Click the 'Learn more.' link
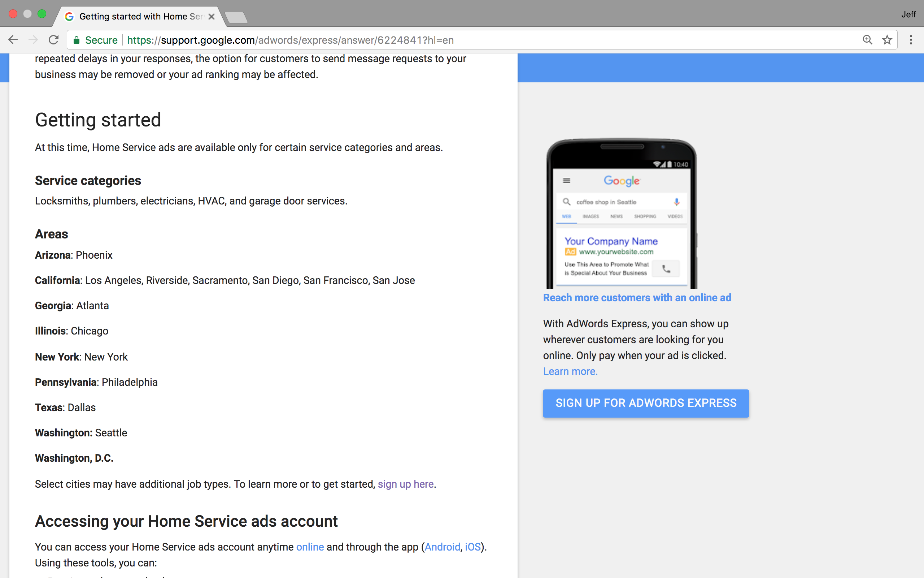This screenshot has width=924, height=578. point(570,371)
